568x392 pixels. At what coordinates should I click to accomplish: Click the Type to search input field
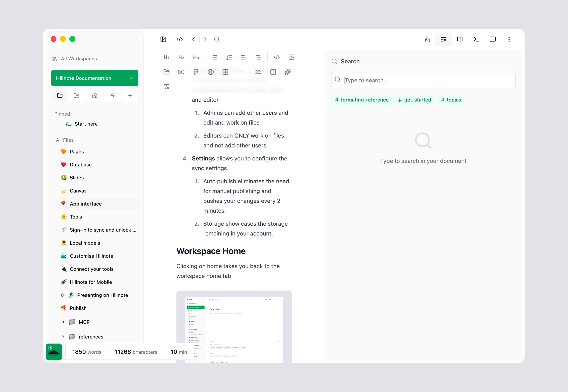tap(423, 80)
